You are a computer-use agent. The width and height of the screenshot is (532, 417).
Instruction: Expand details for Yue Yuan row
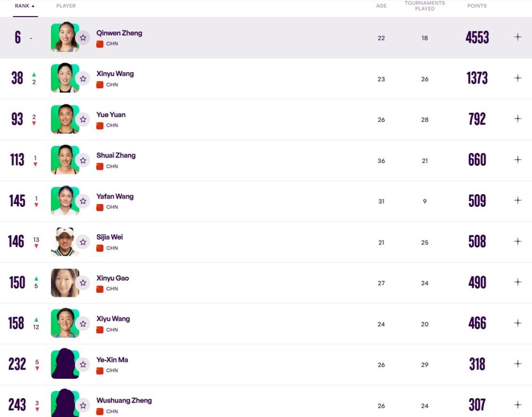(x=518, y=119)
